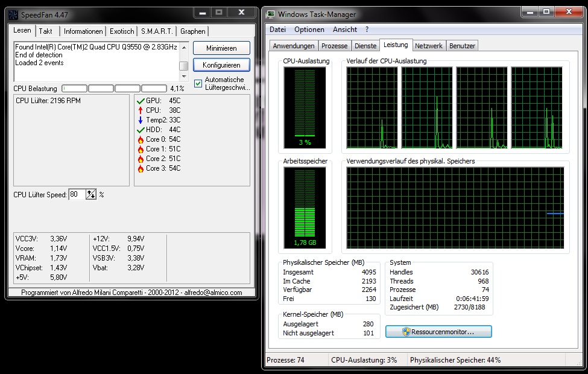The height and width of the screenshot is (374, 588).
Task: Switch to the Benutzer tab
Action: coord(462,46)
